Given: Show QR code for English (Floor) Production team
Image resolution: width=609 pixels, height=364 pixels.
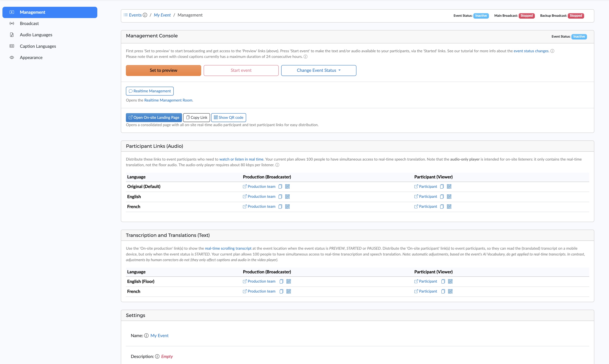Looking at the screenshot, I should tap(289, 281).
